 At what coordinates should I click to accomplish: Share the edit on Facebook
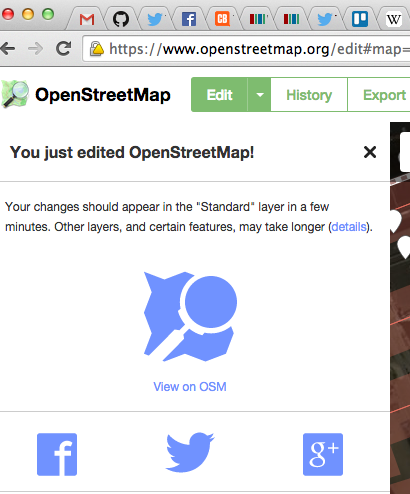(57, 454)
